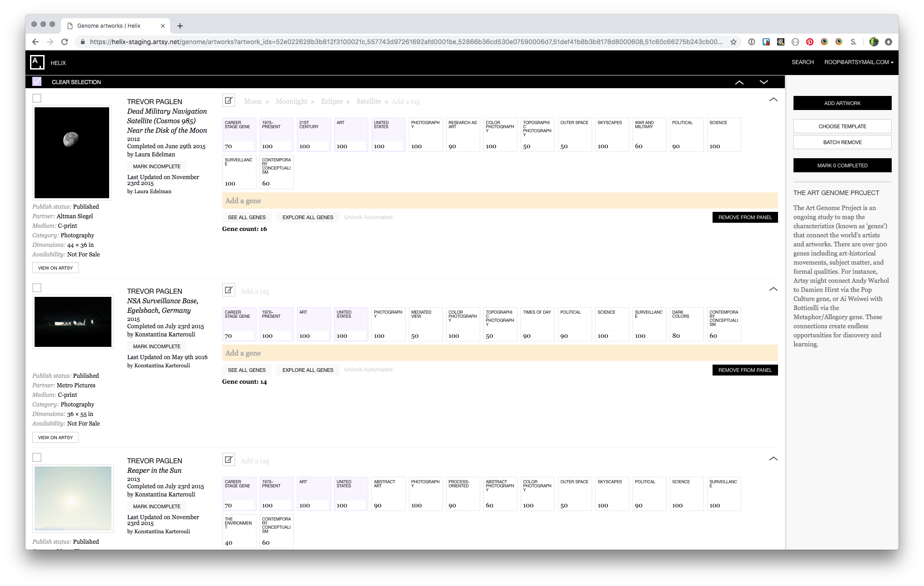Select the NSA Surveillance Base artwork checkbox
This screenshot has height=586, width=924.
(37, 288)
